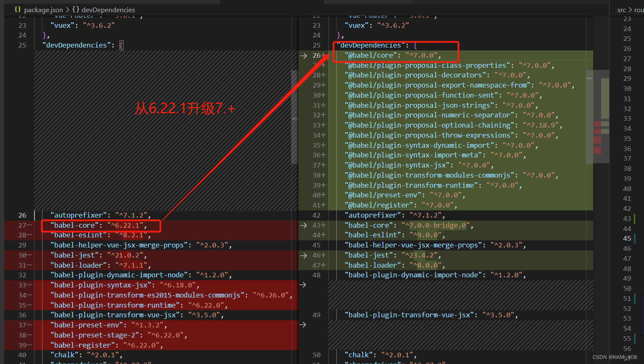Click "babel-eslint": "^9.0.0" in the modified pane
Image resolution: width=644 pixels, height=364 pixels.
click(395, 235)
